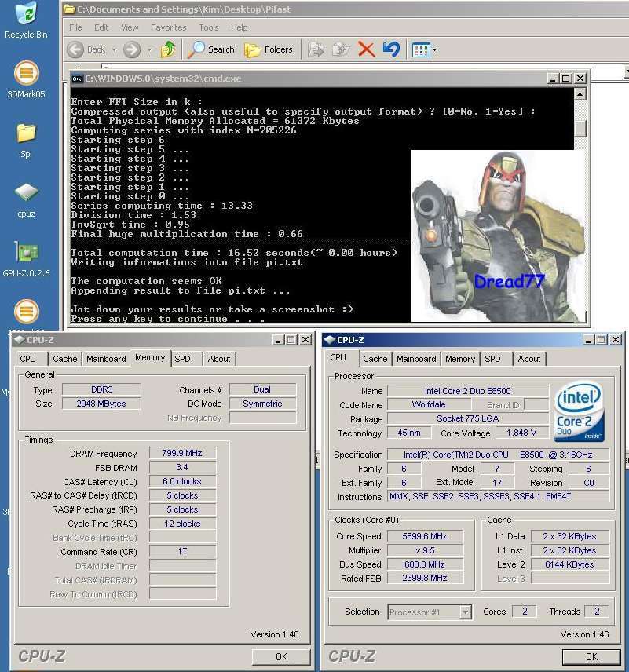Open Search in the Explorer toolbar
The image size is (629, 672).
tap(212, 49)
